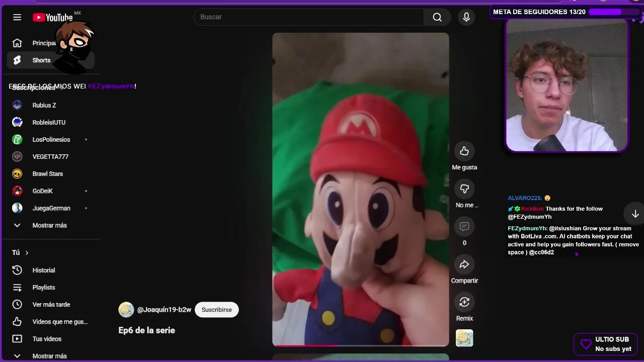Viewport: 644px width, 362px height.
Task: Open the YouTube logo home link
Action: [x=52, y=17]
